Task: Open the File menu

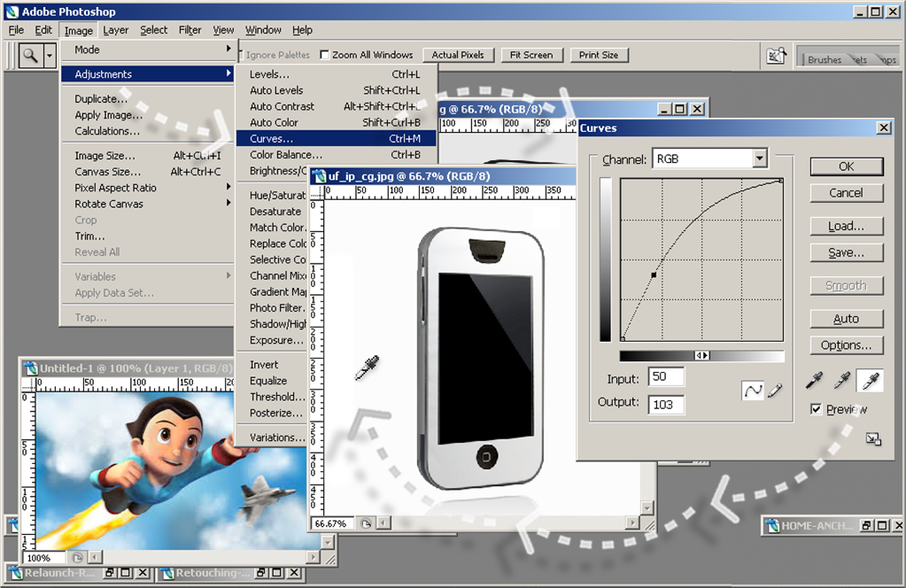Action: coord(16,30)
